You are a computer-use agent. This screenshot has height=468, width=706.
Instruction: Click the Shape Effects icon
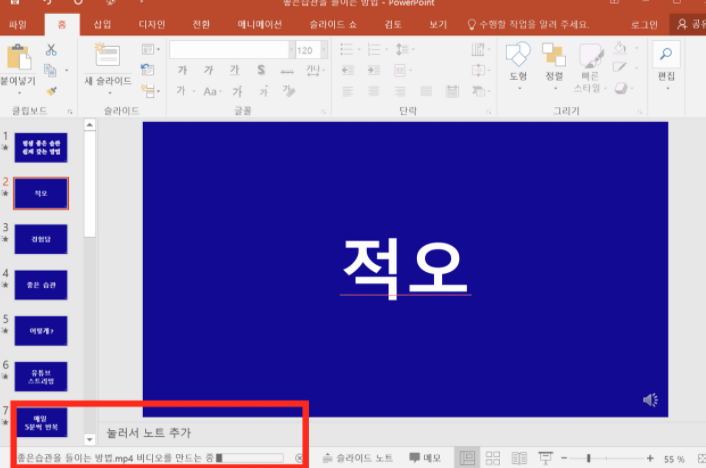click(621, 88)
